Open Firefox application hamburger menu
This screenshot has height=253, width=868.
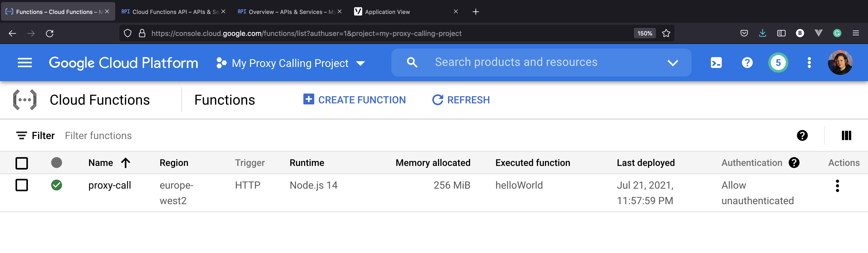pyautogui.click(x=856, y=33)
